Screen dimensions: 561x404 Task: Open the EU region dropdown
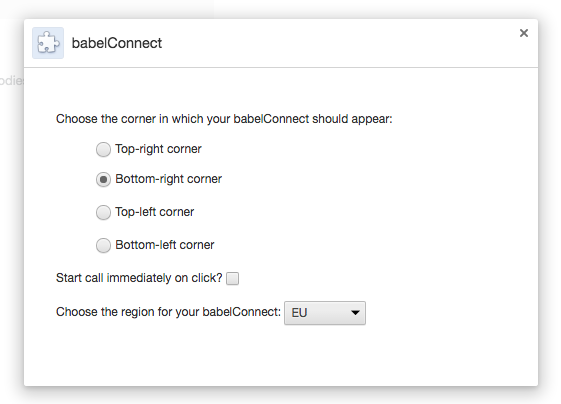pyautogui.click(x=325, y=313)
